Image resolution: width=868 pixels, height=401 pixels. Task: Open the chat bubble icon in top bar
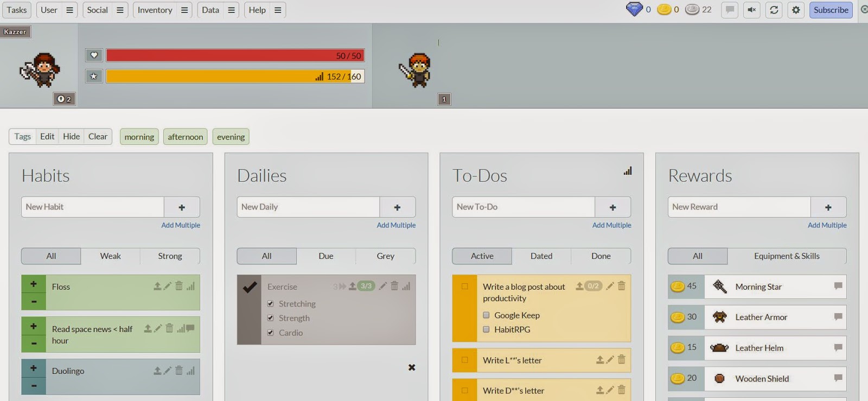(x=730, y=10)
